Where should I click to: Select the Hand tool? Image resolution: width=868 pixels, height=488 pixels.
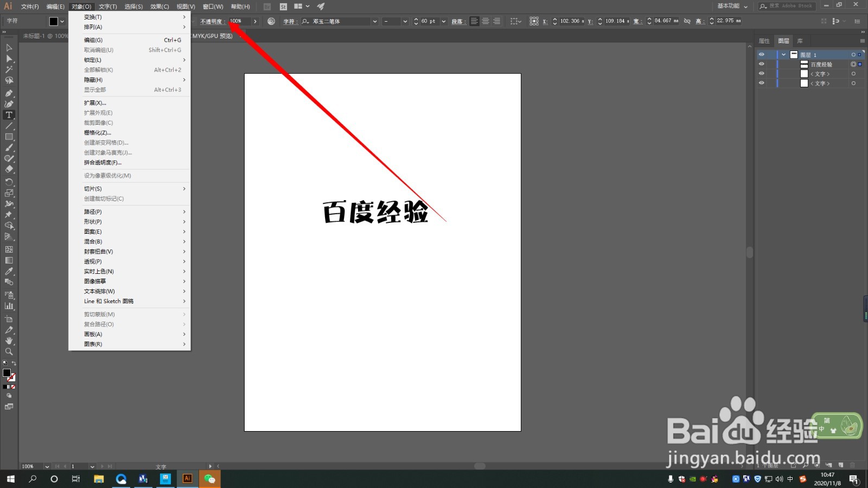tap(9, 341)
